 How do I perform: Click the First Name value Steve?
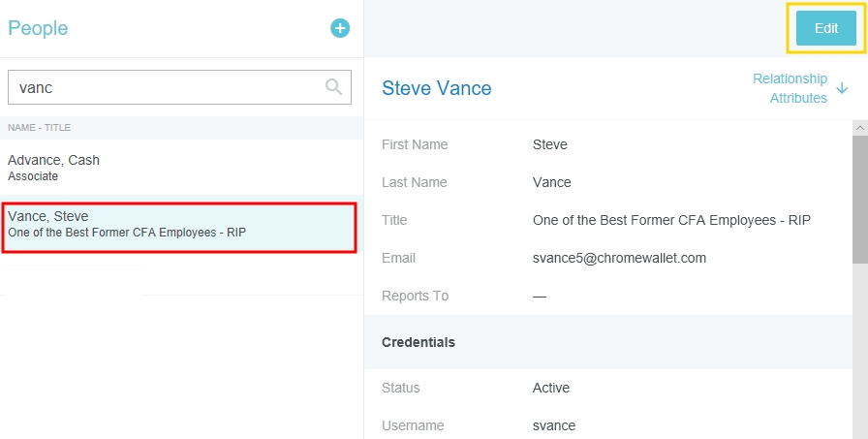(x=550, y=144)
